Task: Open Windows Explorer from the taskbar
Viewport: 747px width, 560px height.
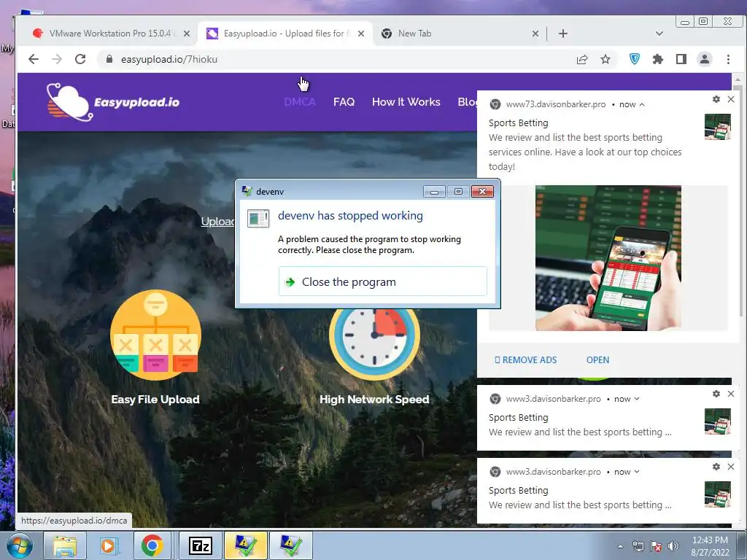Action: [65, 545]
